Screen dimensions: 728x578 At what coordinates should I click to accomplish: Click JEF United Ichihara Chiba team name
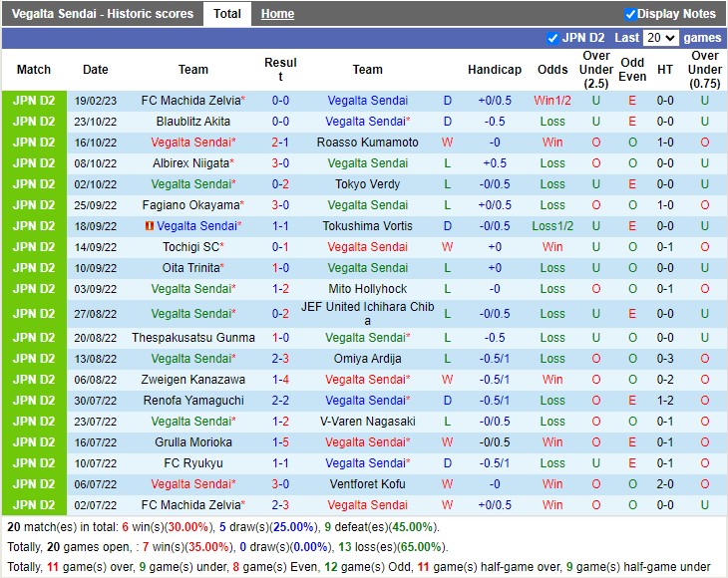367,314
